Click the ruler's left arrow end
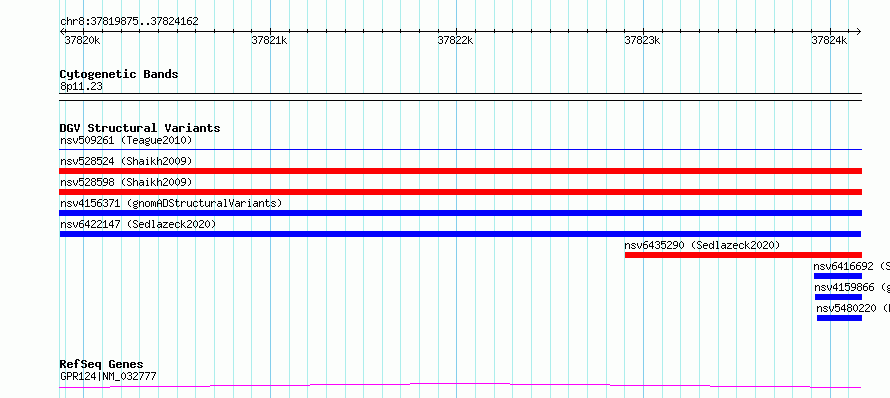Image resolution: width=890 pixels, height=398 pixels. pos(62,32)
